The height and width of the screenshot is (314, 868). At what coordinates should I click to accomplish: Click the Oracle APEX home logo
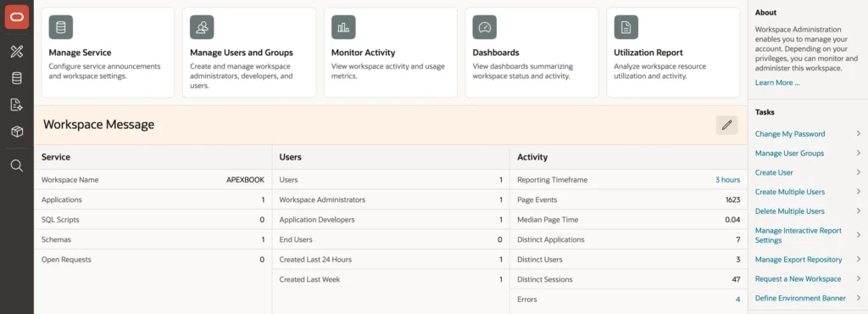coord(17,17)
